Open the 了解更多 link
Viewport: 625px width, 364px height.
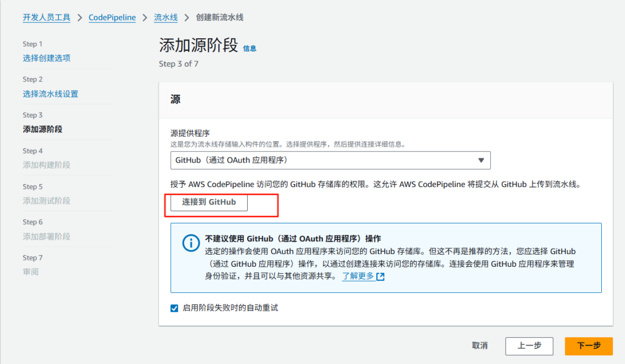(358, 276)
